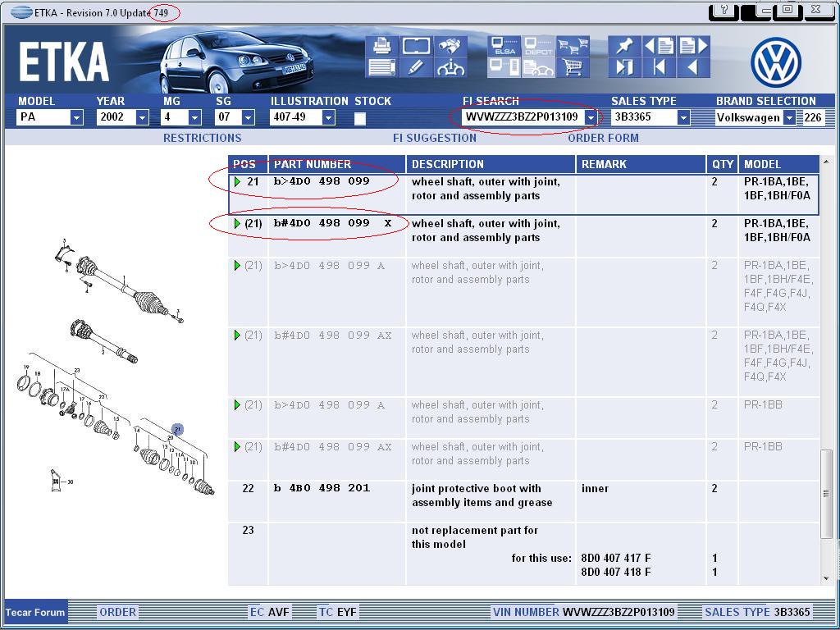The height and width of the screenshot is (630, 840).
Task: Open vehicle information icon with letter i
Action: (450, 67)
